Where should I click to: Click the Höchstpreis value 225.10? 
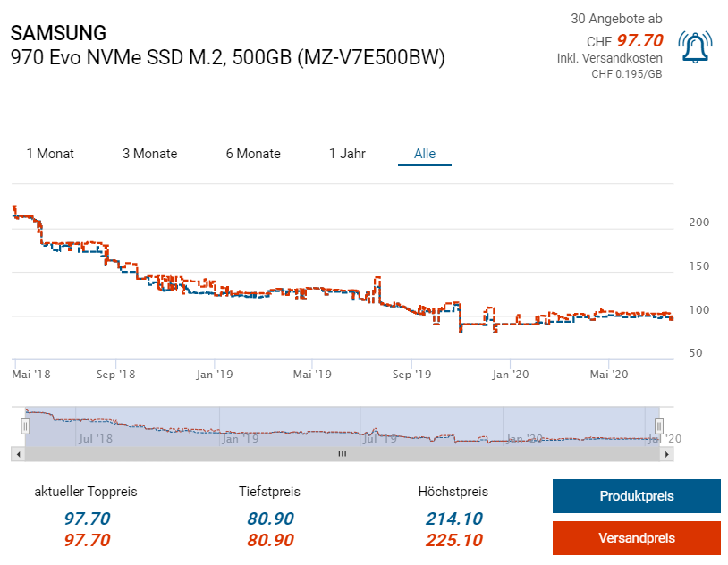pyautogui.click(x=453, y=540)
